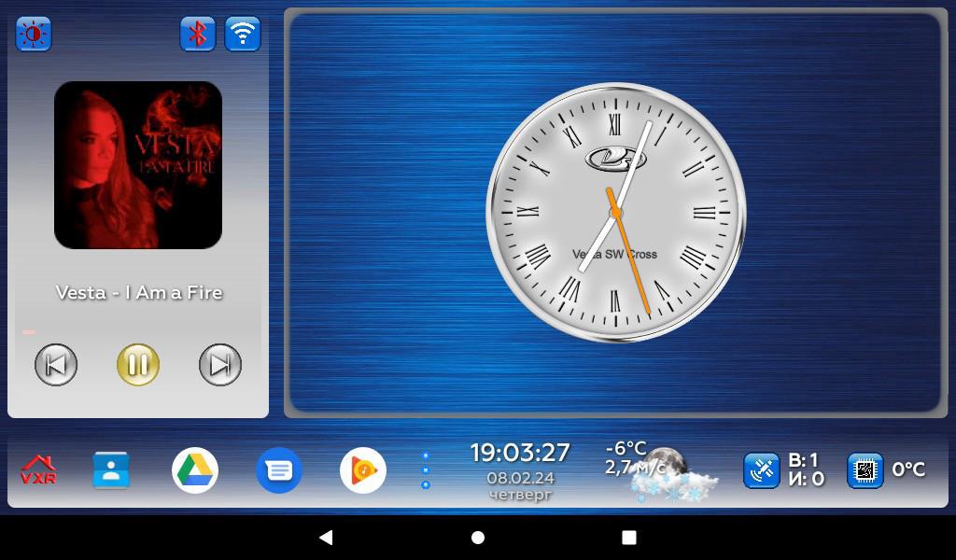Image resolution: width=956 pixels, height=560 pixels.
Task: Expand the dotted app drawer column
Action: (427, 470)
